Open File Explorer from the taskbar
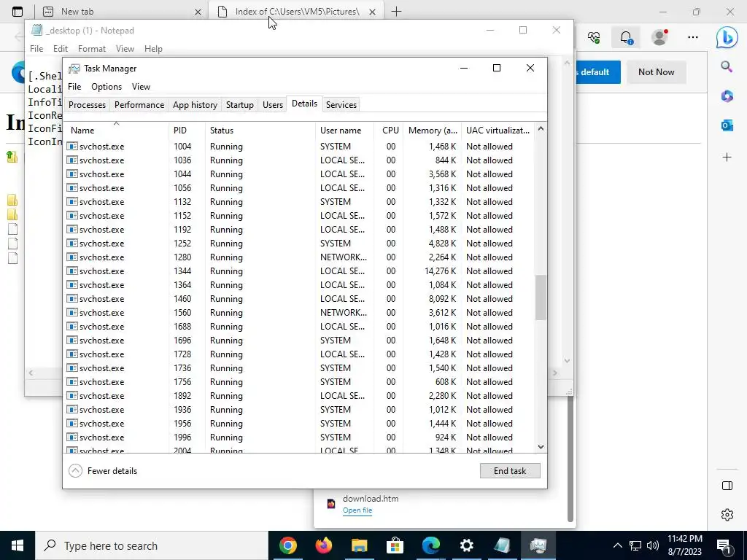Screen dimensions: 747x560 [x=359, y=545]
